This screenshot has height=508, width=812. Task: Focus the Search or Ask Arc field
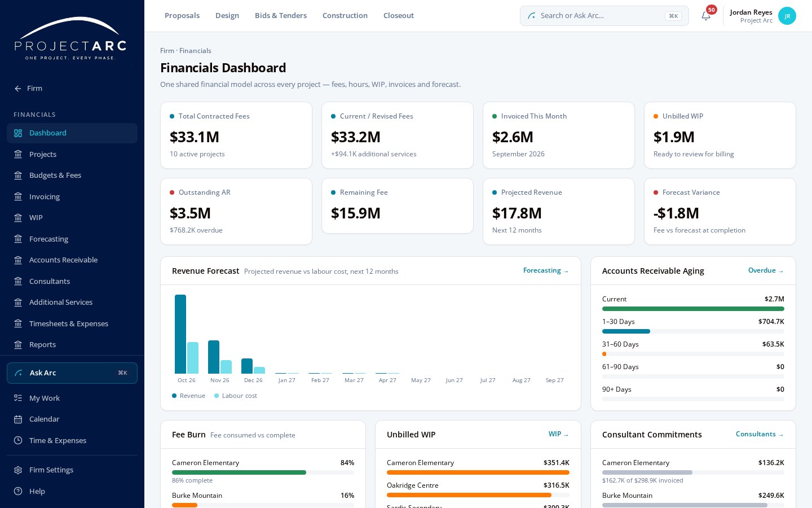tap(604, 16)
